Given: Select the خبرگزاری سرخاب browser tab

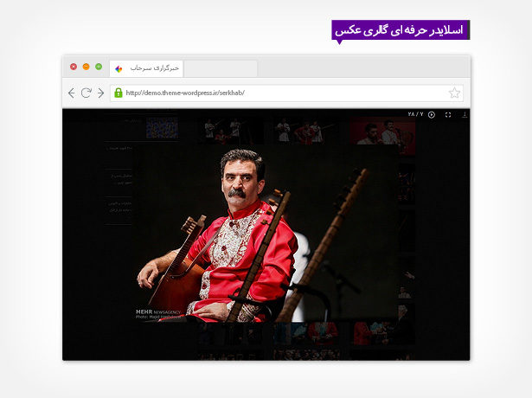Looking at the screenshot, I should 147,67.
